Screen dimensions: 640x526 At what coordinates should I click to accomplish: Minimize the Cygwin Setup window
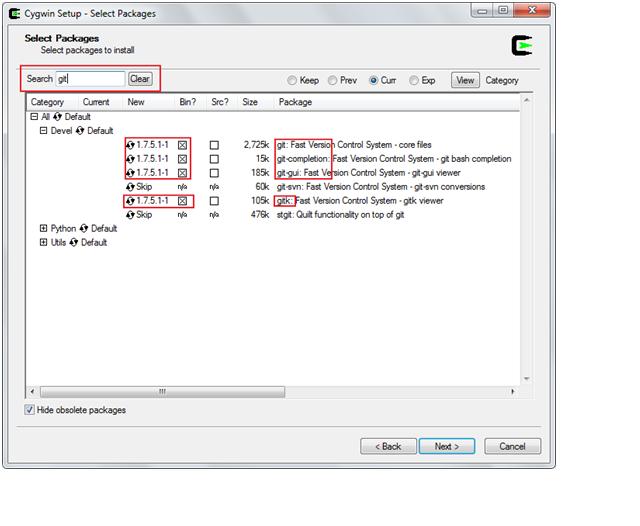(x=482, y=11)
